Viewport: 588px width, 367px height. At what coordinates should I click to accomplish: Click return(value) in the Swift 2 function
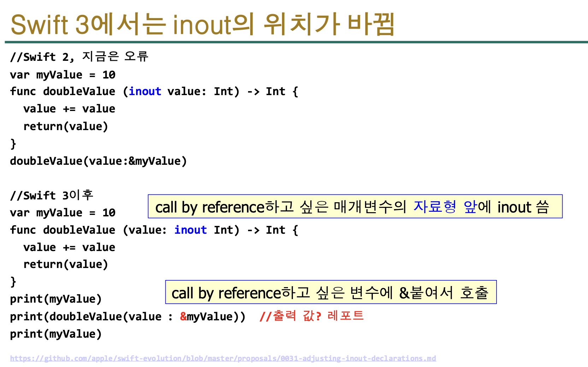tap(66, 127)
